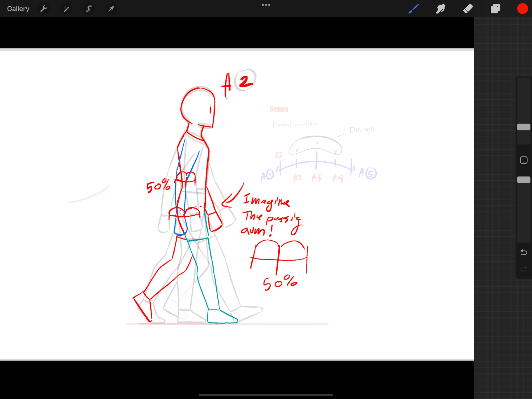Click the red head circle of the figure

pyautogui.click(x=198, y=106)
